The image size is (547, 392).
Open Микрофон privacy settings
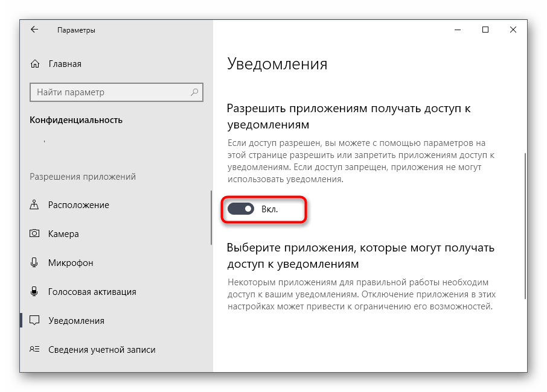[71, 263]
